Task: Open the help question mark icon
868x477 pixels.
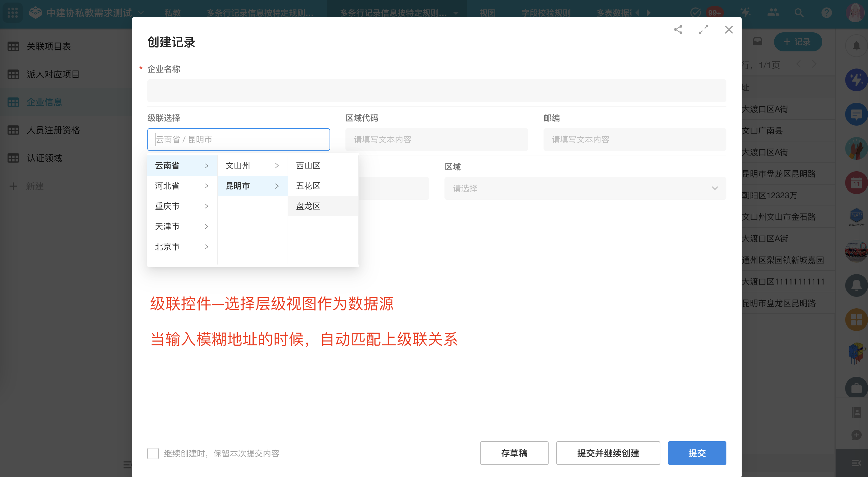Action: click(x=826, y=13)
